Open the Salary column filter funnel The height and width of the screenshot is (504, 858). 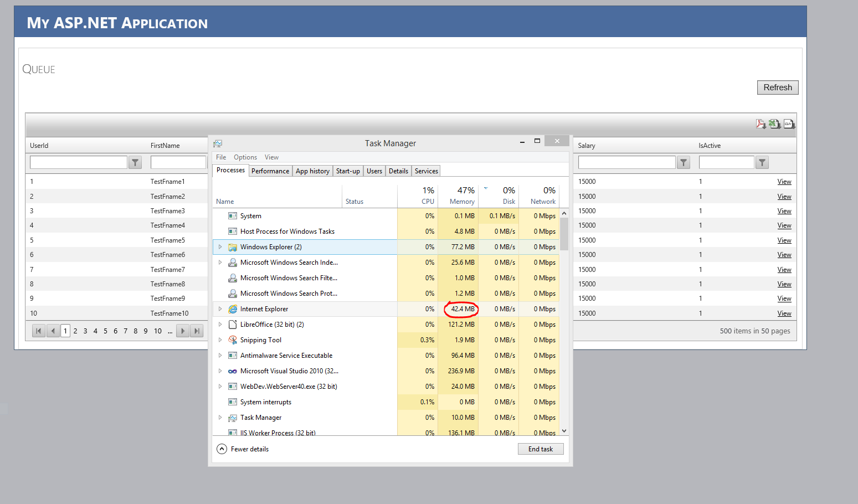click(684, 162)
